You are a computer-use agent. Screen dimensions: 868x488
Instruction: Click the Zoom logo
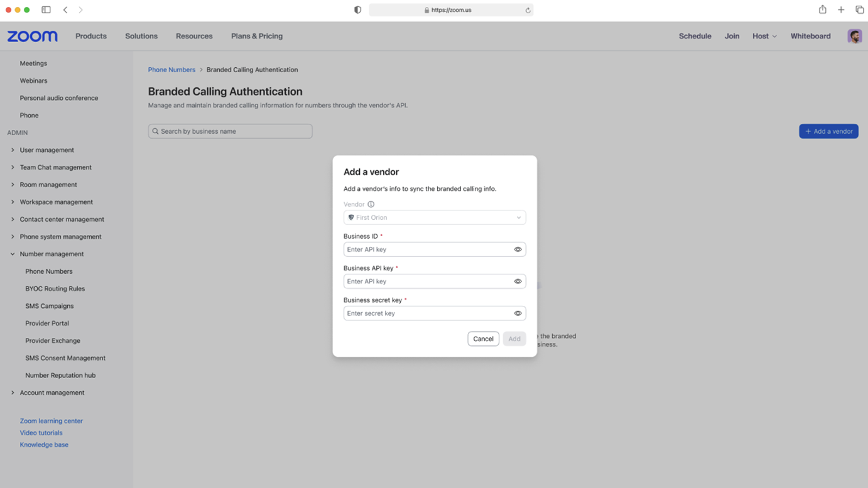[x=32, y=36]
